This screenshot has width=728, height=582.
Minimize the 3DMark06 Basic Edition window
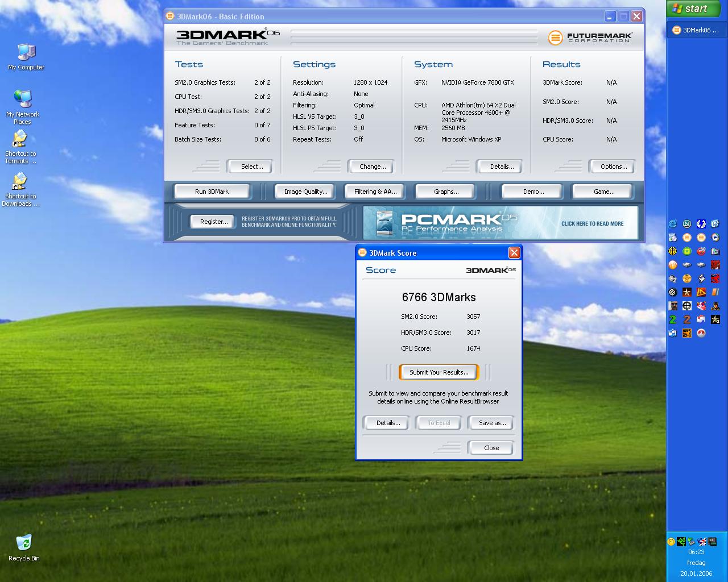click(x=610, y=16)
